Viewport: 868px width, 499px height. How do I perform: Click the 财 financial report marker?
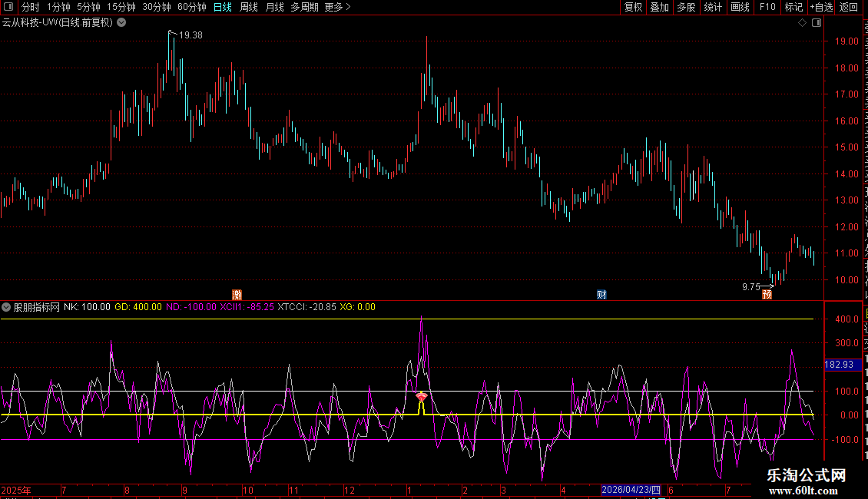coord(601,294)
